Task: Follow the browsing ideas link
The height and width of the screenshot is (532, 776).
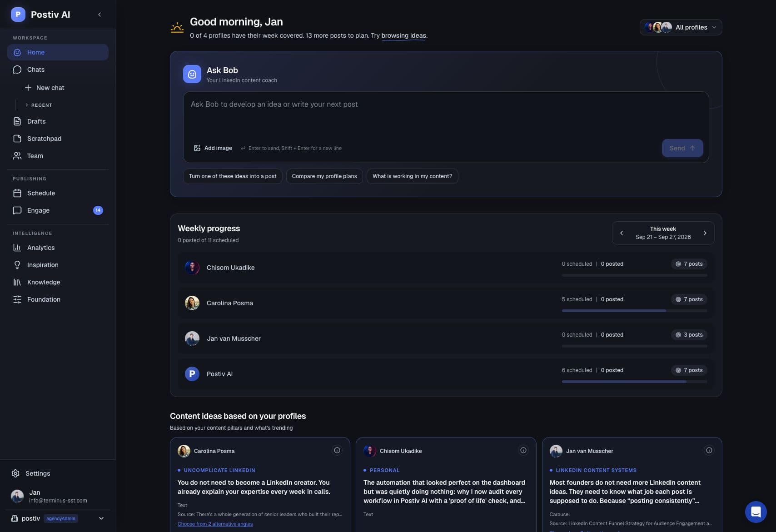Action: [x=403, y=35]
